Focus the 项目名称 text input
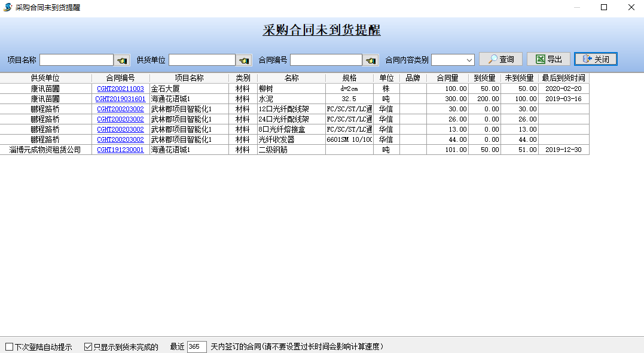Screen dimensions: 644x353 coord(77,60)
